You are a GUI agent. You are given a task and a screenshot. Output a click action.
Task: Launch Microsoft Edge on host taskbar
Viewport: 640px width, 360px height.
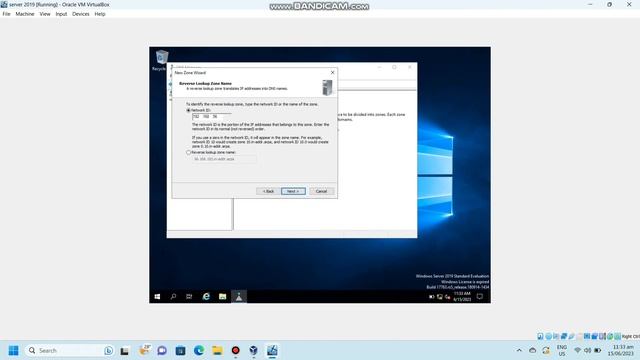click(x=199, y=351)
